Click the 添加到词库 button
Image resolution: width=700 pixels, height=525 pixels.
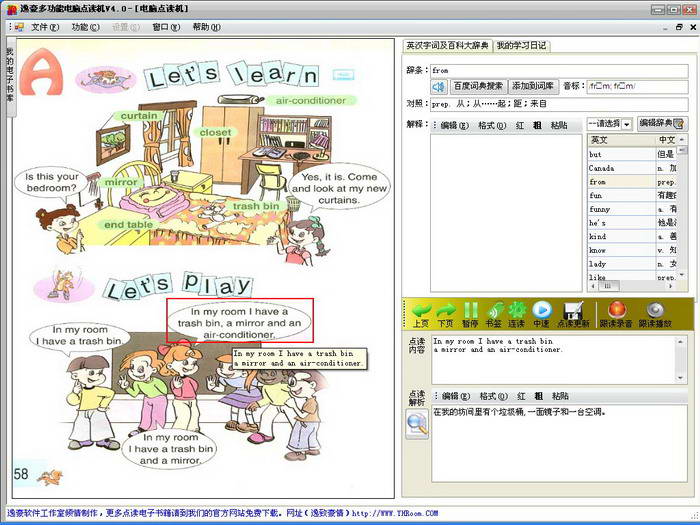(x=533, y=86)
